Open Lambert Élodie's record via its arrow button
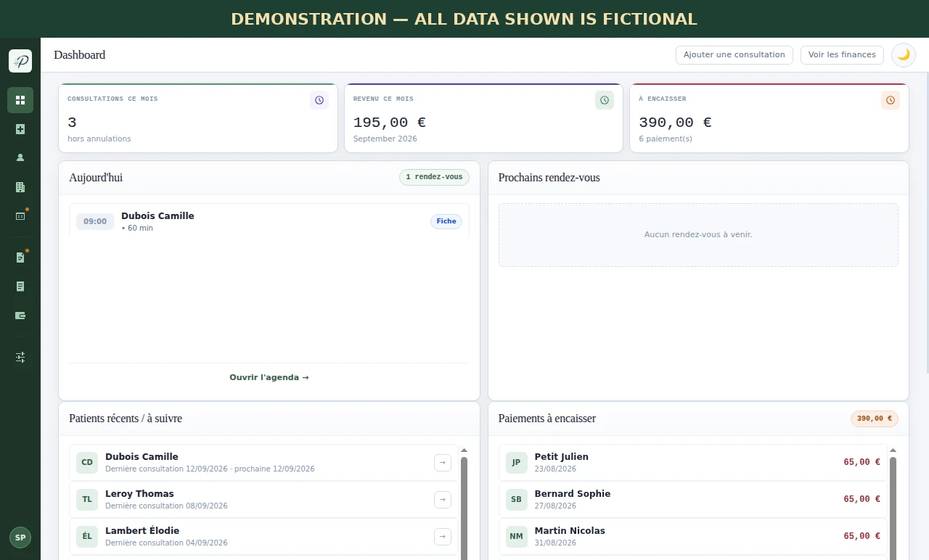Screen dimensions: 929x560 443,537
